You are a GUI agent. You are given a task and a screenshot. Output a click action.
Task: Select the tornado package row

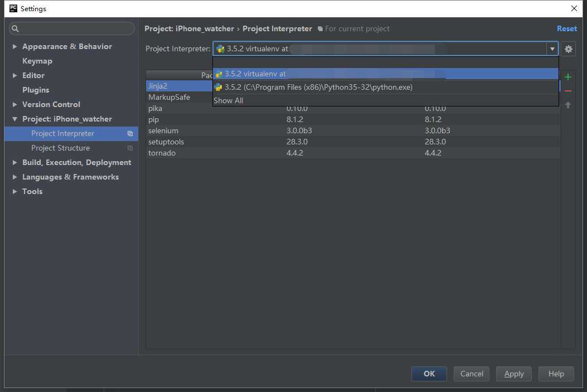tap(353, 153)
